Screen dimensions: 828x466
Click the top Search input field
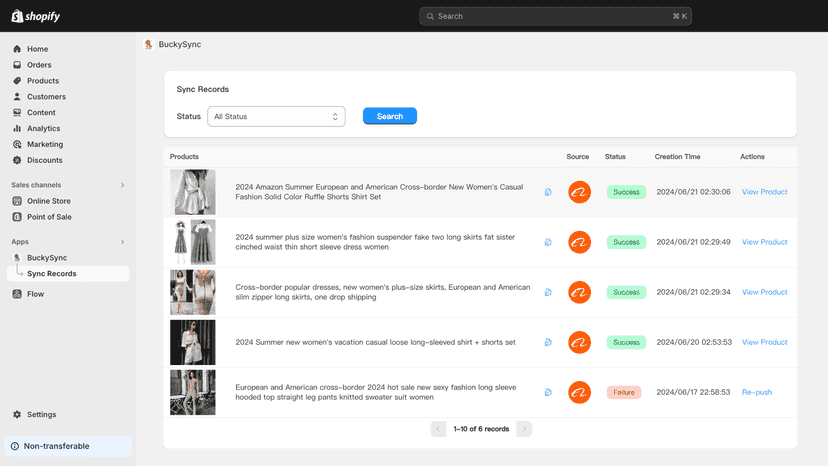tap(556, 16)
